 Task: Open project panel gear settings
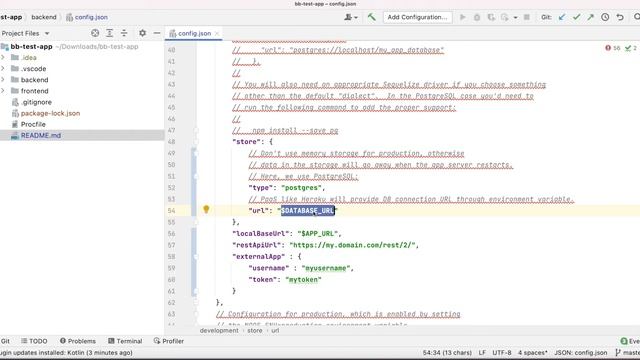tap(142, 33)
